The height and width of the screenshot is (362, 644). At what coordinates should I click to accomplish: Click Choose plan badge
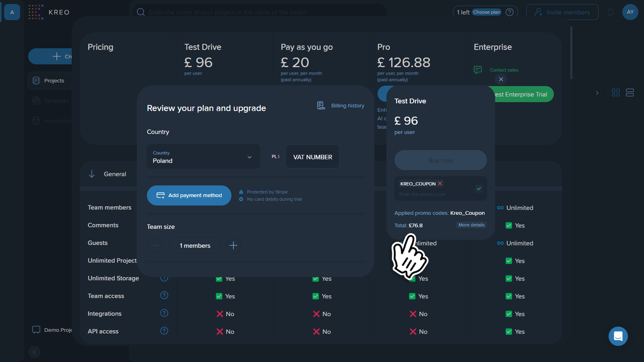[487, 12]
